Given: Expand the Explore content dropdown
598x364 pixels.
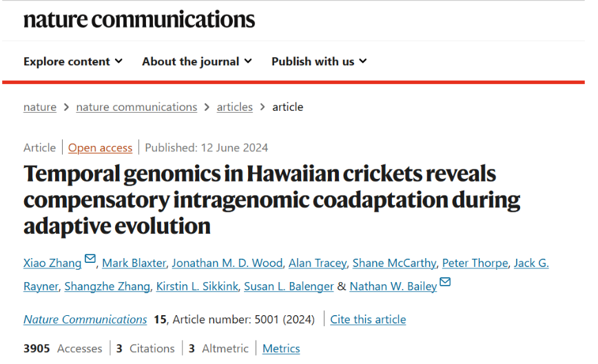Looking at the screenshot, I should click(73, 61).
